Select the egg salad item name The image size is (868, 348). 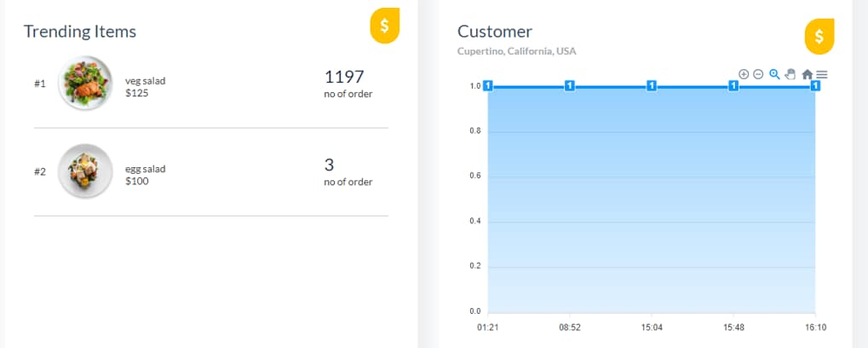[x=145, y=169]
